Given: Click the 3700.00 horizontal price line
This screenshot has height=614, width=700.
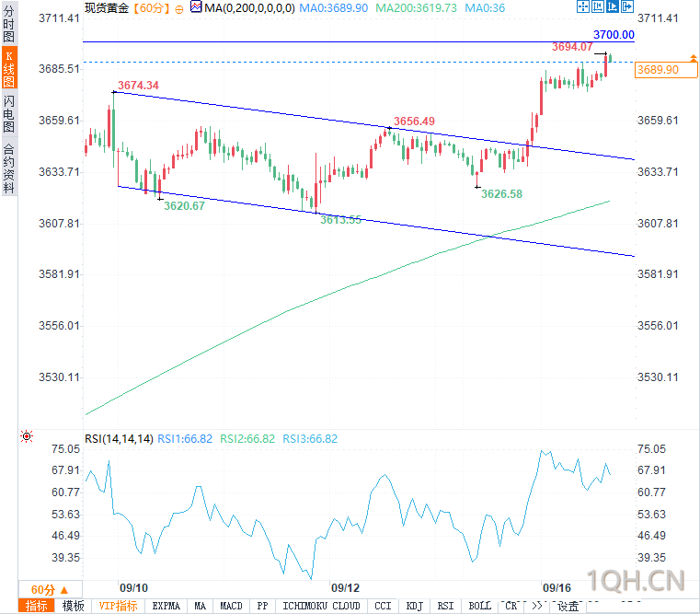Looking at the screenshot, I should (358, 41).
